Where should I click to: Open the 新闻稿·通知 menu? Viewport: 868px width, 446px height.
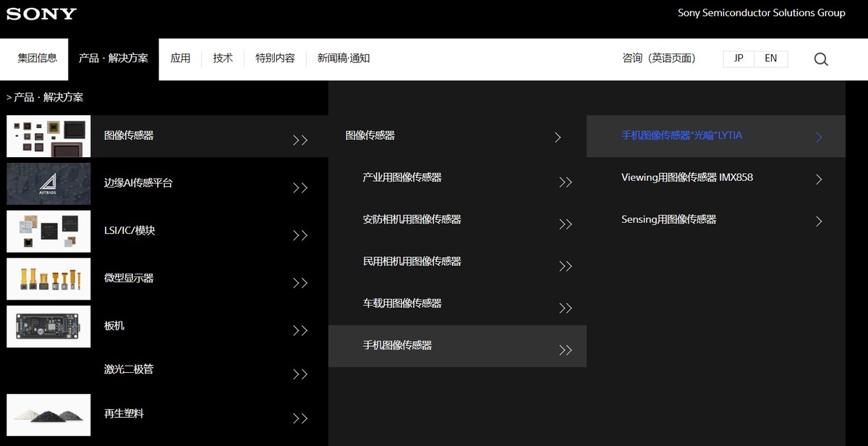click(x=344, y=58)
